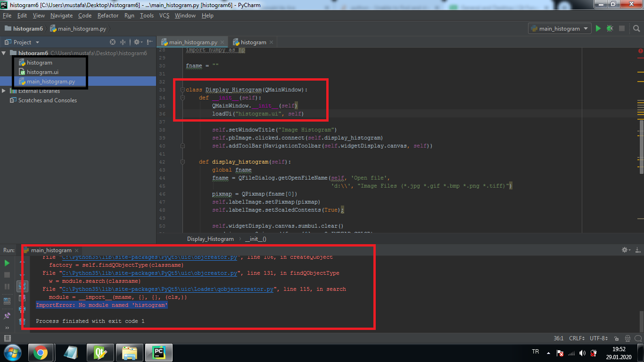Open the VCS menu
This screenshot has height=362, width=644.
pyautogui.click(x=164, y=16)
